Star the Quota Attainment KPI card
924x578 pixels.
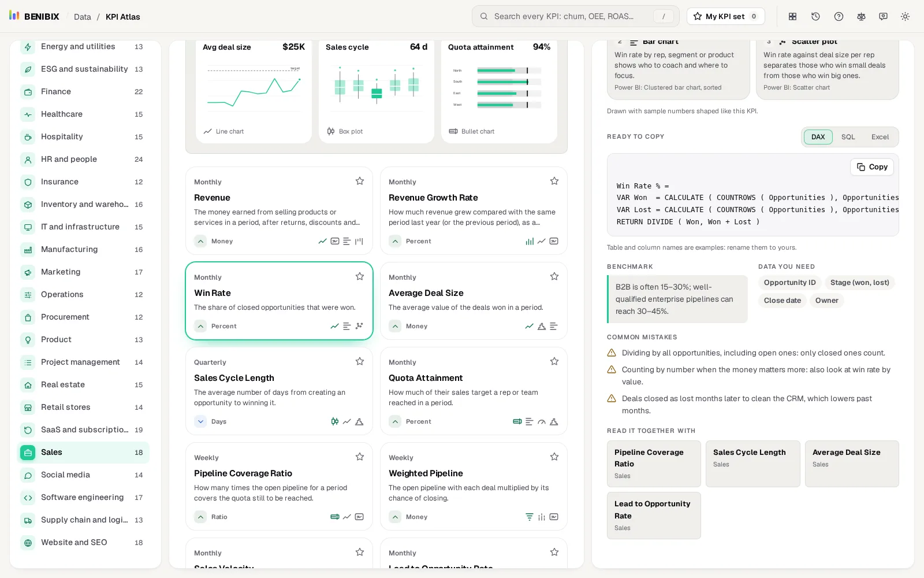(554, 361)
